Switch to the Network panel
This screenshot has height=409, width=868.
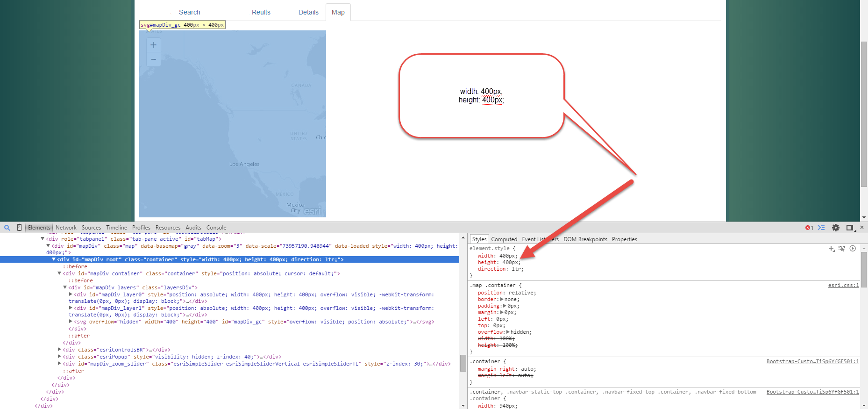66,228
